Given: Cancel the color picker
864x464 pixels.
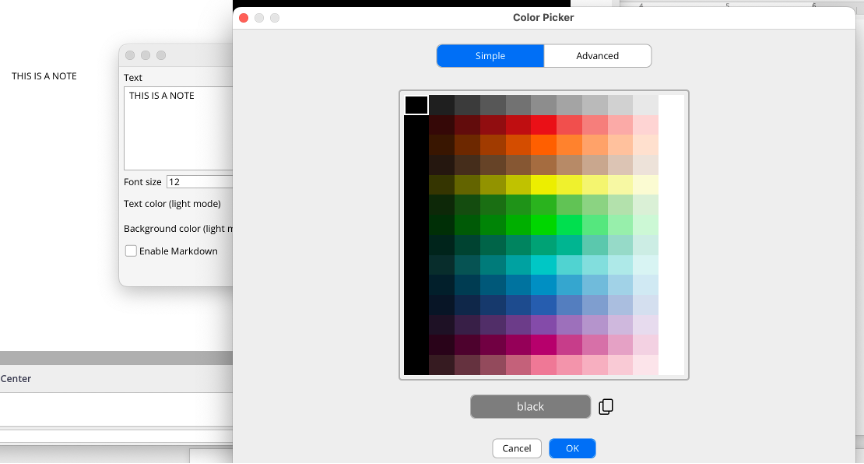Looking at the screenshot, I should point(517,448).
